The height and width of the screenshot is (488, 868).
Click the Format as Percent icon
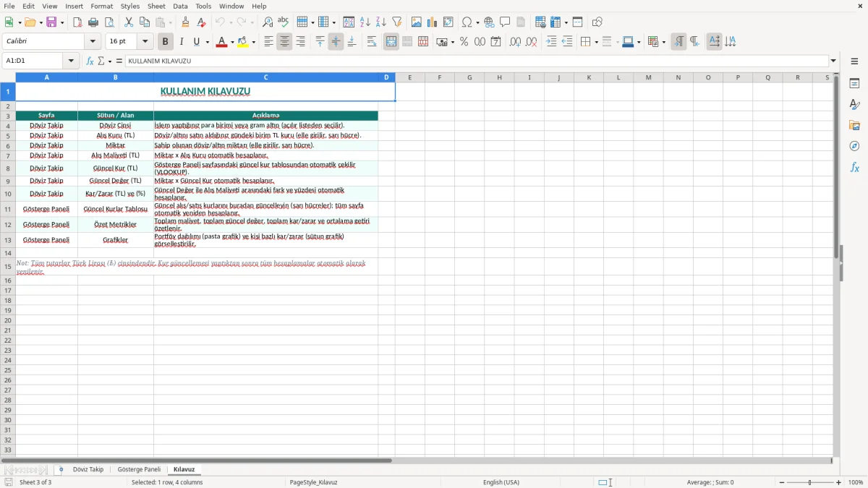[x=464, y=42]
